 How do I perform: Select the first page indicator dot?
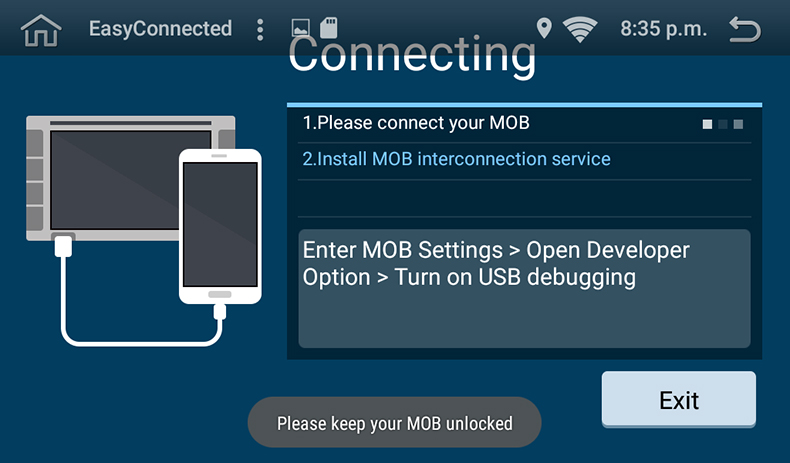707,124
